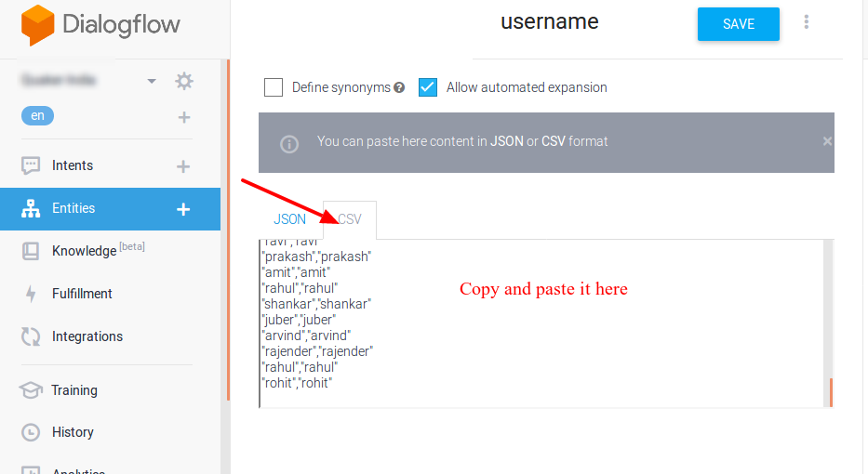Image resolution: width=868 pixels, height=474 pixels.
Task: Open the Integrations section
Action: (87, 336)
